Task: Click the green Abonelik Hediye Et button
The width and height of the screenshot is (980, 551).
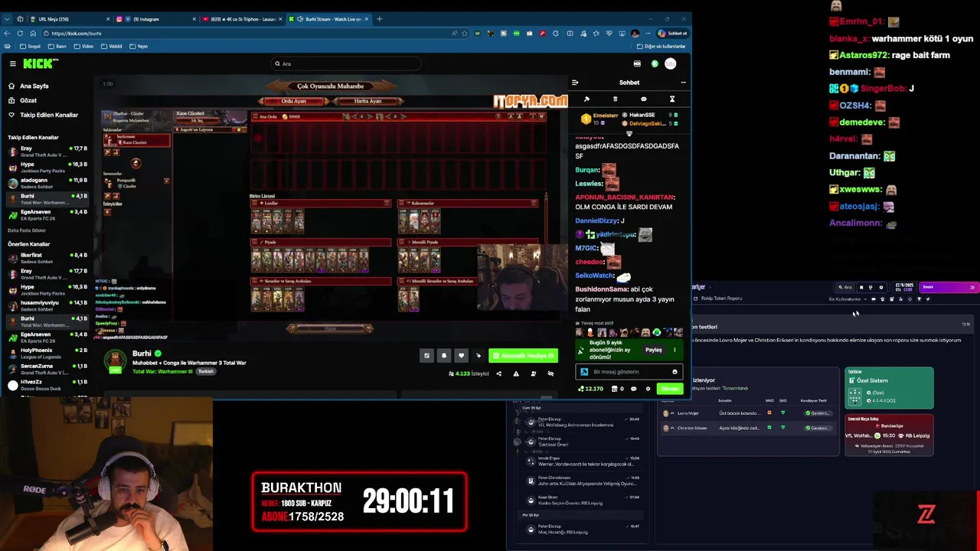Action: 523,355
